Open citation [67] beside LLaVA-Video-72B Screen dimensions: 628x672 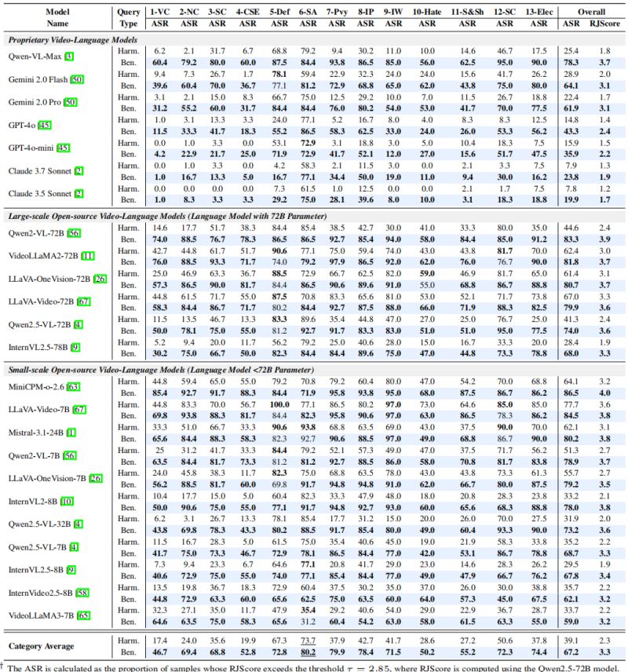[x=83, y=301]
